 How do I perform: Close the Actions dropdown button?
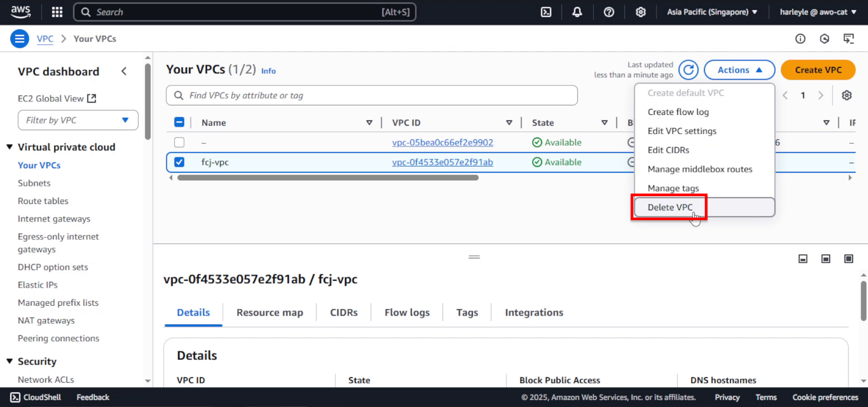pos(740,70)
